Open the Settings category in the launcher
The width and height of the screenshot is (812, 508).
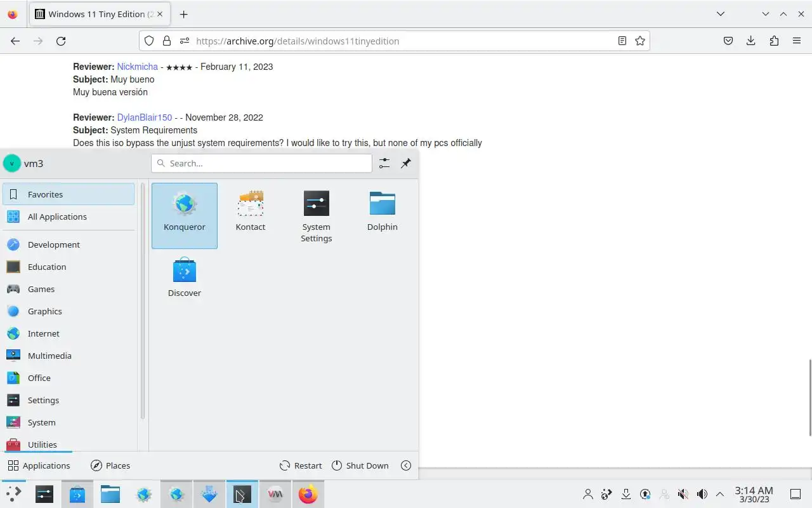(x=69, y=400)
